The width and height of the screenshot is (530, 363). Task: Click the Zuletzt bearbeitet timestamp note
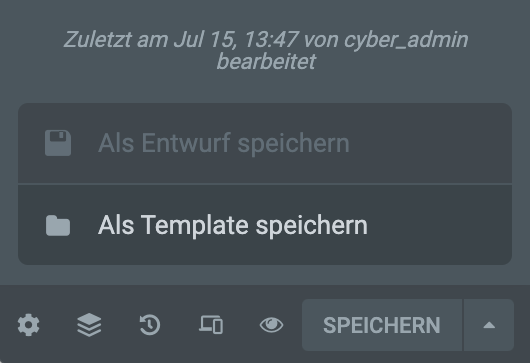[x=266, y=50]
